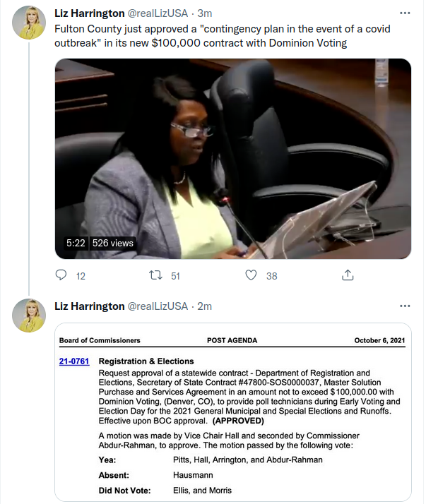Click the 21-0761 agenda item link

click(x=74, y=361)
